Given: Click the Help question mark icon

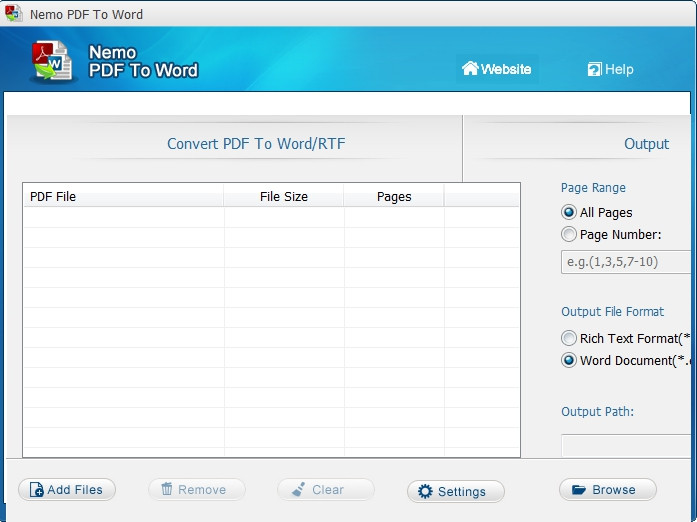Looking at the screenshot, I should (594, 69).
